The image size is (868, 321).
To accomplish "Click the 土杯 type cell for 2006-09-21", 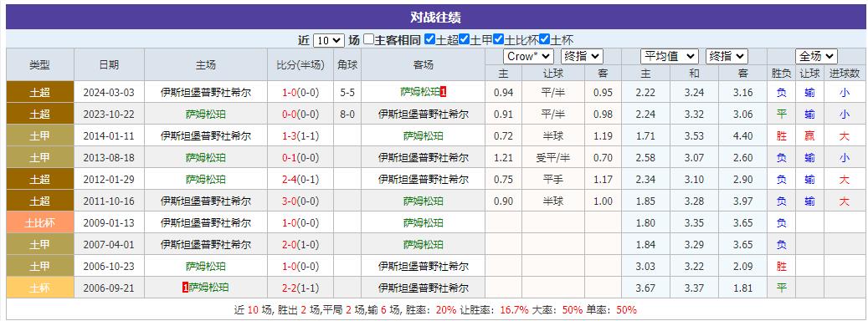I will 40,288.
